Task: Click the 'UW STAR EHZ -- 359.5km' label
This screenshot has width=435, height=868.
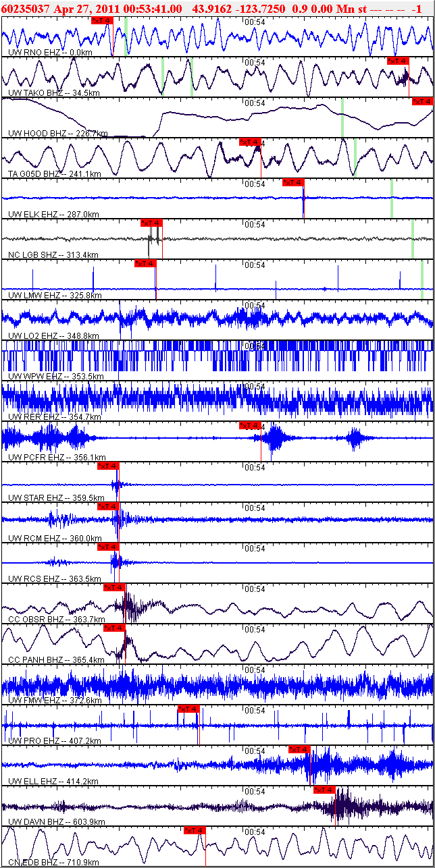Action: (57, 497)
